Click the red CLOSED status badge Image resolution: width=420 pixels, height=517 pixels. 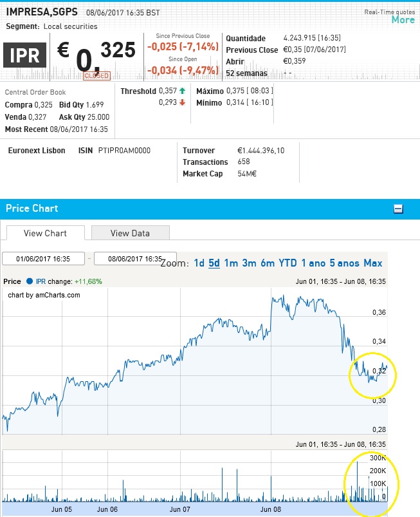97,76
